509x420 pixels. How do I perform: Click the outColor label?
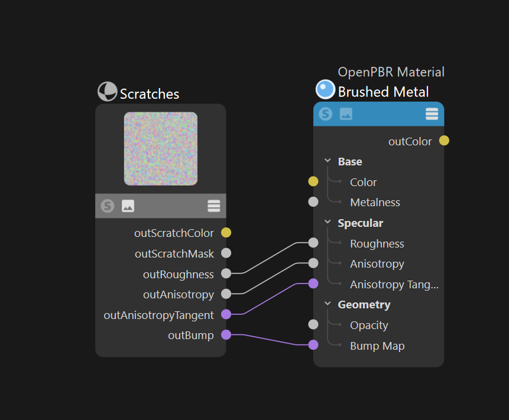pos(410,141)
